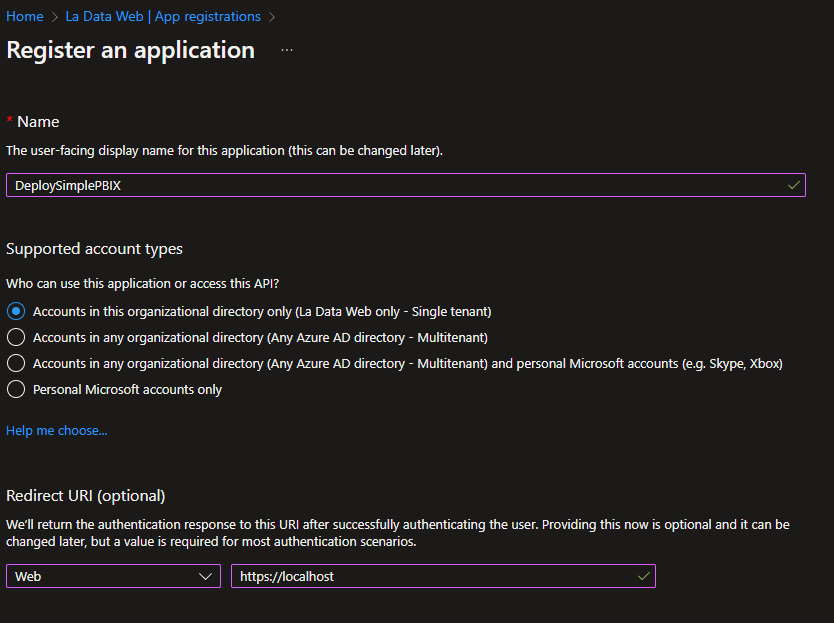
Task: Click the 'Register an application' heading
Action: tap(130, 50)
